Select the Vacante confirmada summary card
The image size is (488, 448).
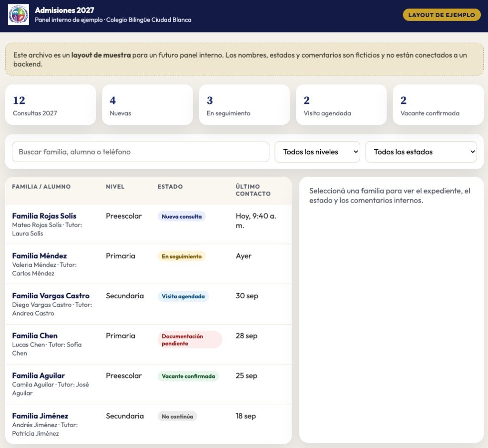[438, 104]
